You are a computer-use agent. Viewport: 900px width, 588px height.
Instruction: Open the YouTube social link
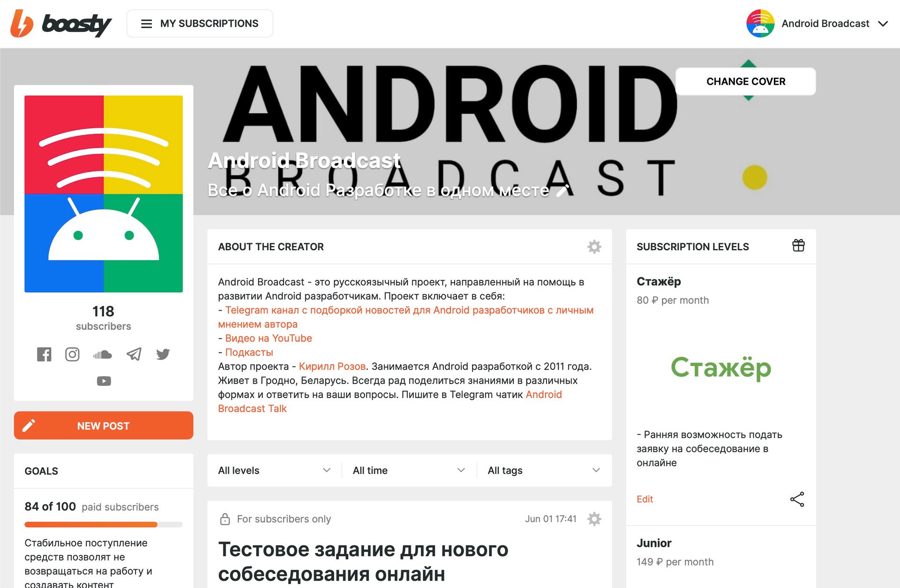pos(104,381)
